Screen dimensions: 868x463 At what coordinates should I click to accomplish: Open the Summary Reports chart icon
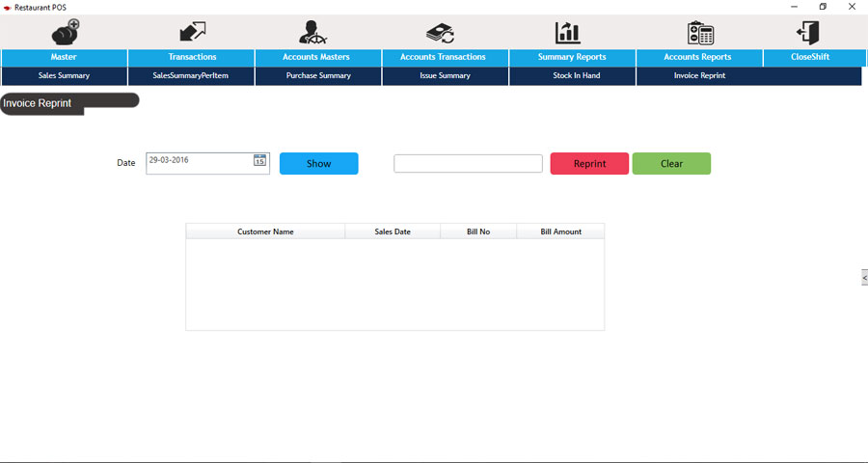tap(568, 32)
